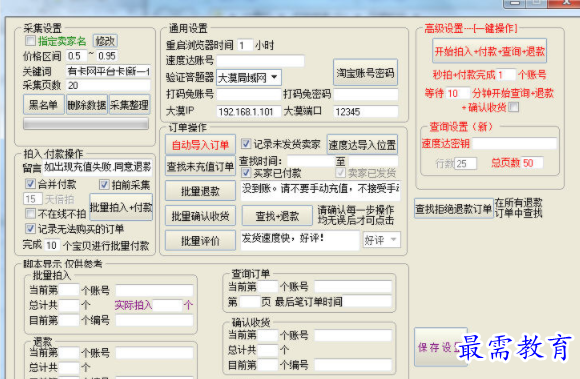Click the 查找未充值订单 button

pos(200,166)
